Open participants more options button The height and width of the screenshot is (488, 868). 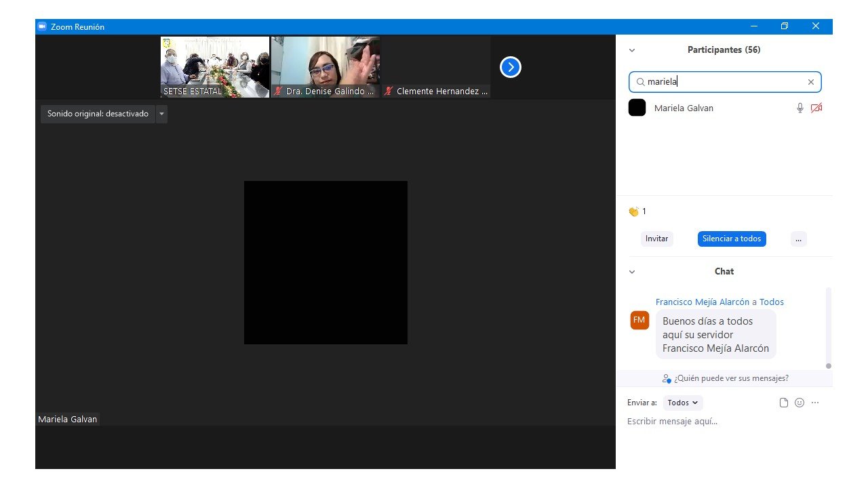tap(798, 239)
